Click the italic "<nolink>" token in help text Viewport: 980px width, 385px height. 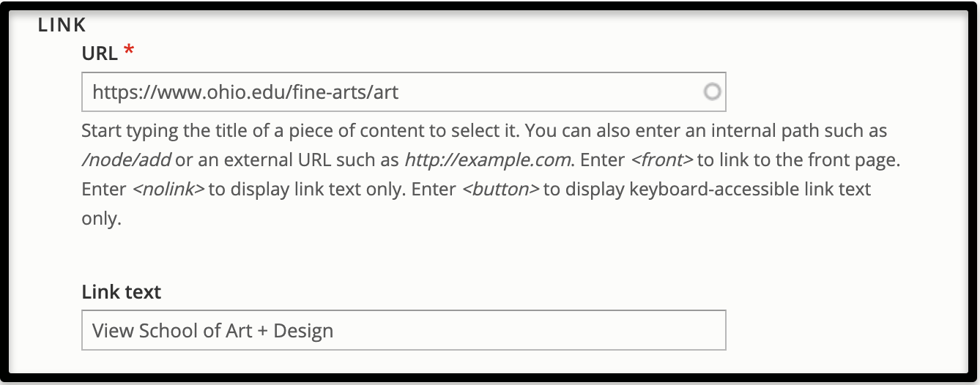(x=168, y=190)
